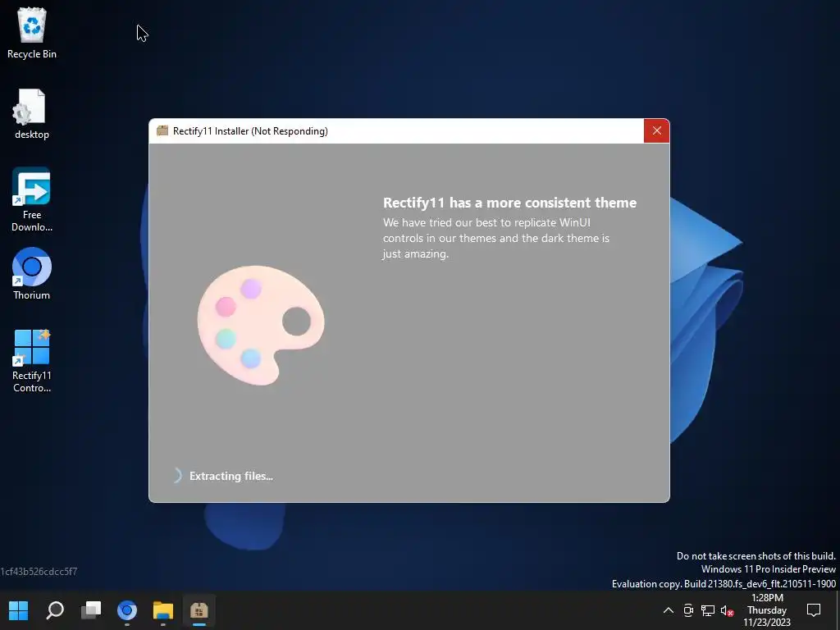
Task: Open the Recycle Bin desktop icon
Action: (32, 33)
